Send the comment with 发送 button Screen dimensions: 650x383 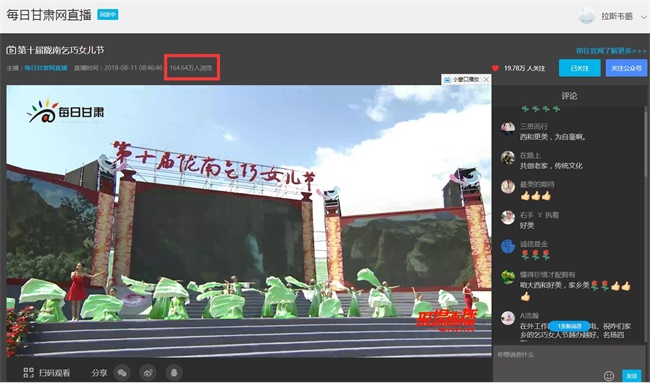[x=631, y=376]
